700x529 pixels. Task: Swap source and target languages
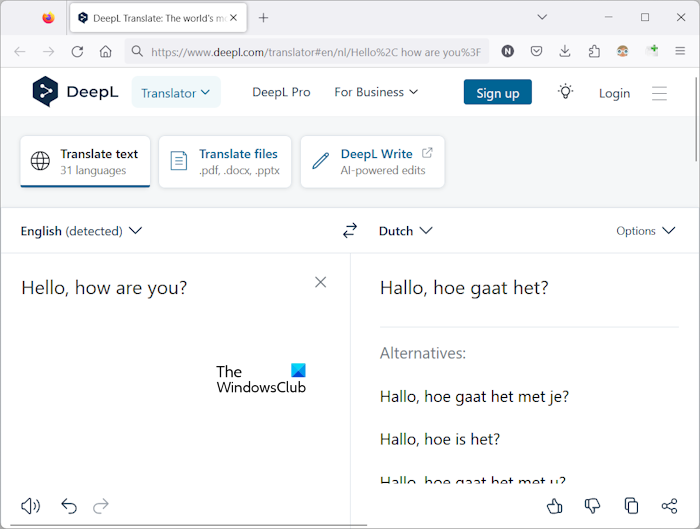click(349, 231)
